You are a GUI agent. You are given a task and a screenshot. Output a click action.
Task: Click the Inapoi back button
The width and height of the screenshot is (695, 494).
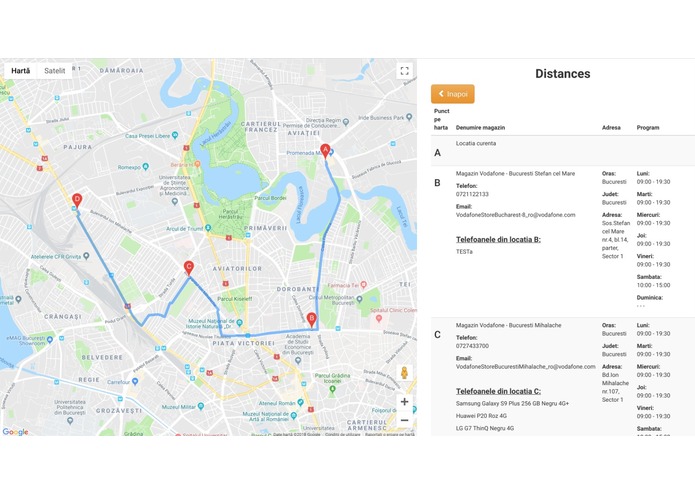coord(453,94)
